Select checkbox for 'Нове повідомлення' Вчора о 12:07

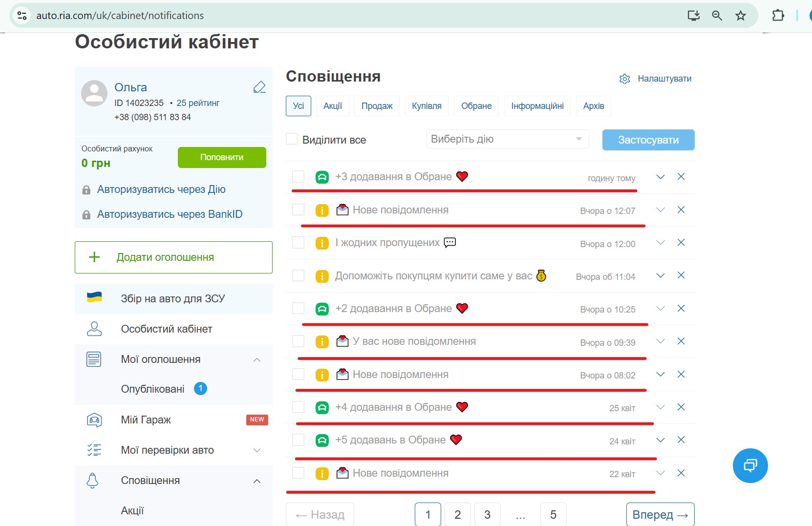pyautogui.click(x=298, y=210)
